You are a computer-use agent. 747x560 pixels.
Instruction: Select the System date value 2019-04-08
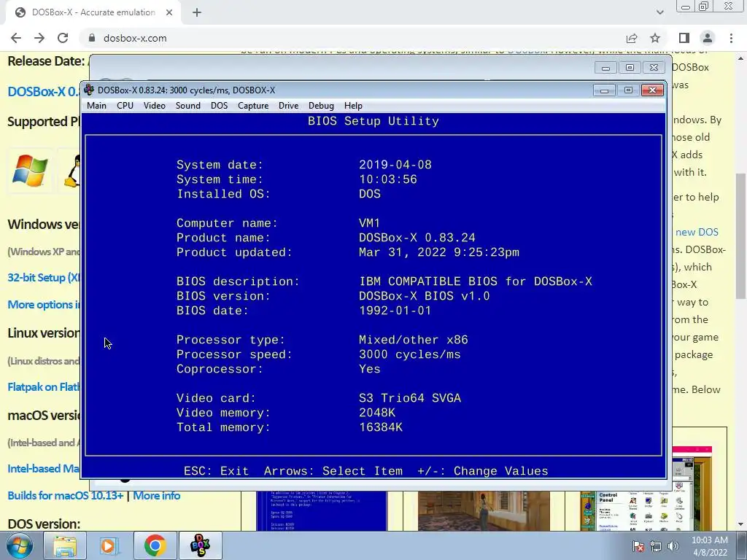tap(395, 165)
